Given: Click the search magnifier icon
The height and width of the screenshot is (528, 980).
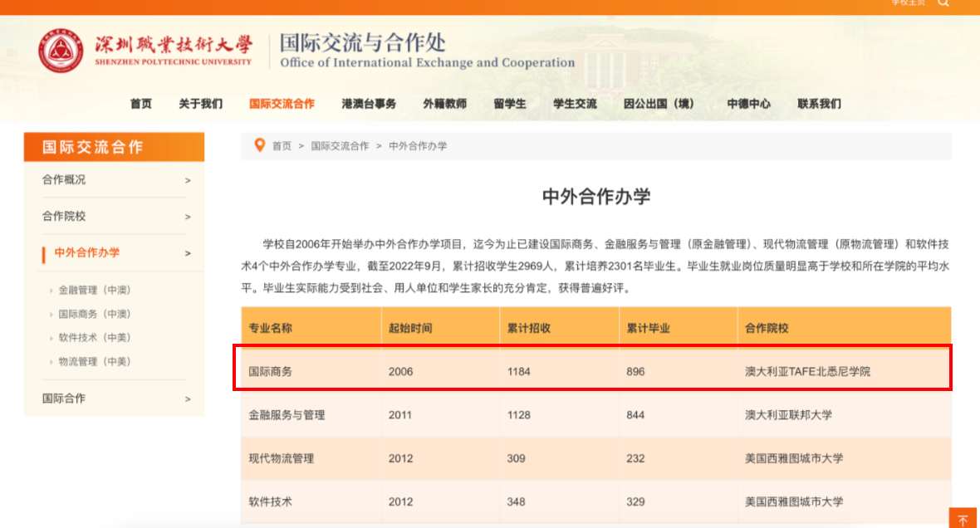Looking at the screenshot, I should (943, 2).
